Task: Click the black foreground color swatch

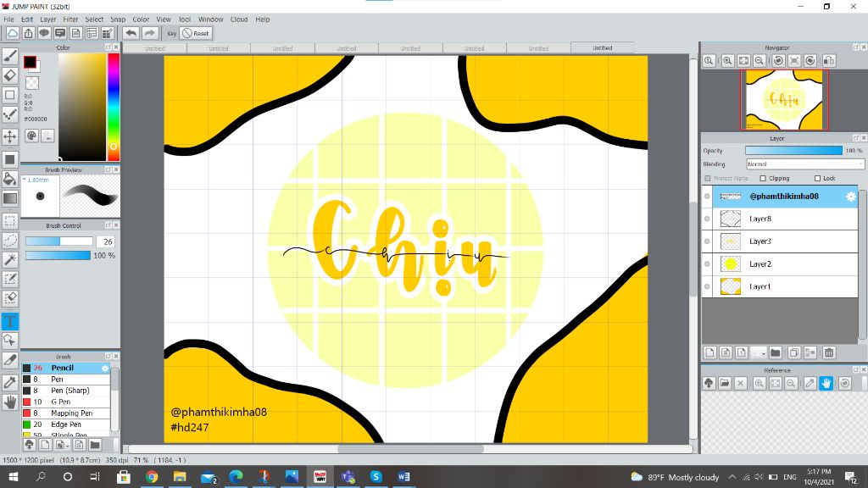Action: 30,61
